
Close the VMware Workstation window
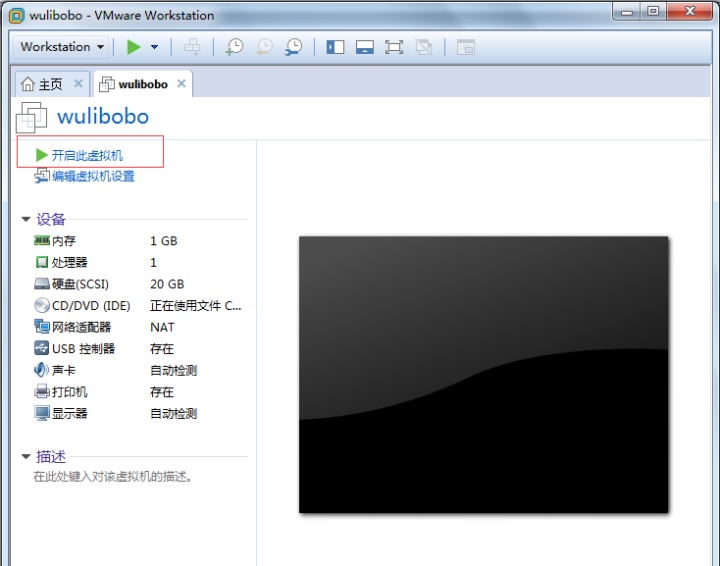[x=690, y=12]
